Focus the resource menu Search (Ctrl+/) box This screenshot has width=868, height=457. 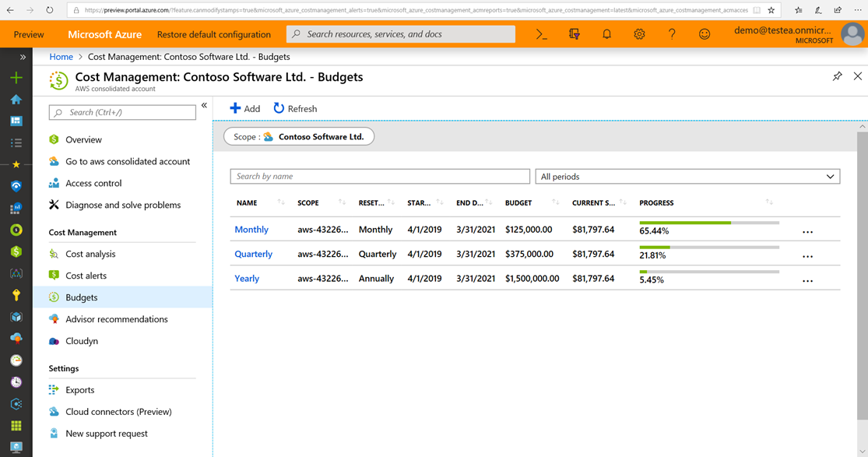(122, 112)
